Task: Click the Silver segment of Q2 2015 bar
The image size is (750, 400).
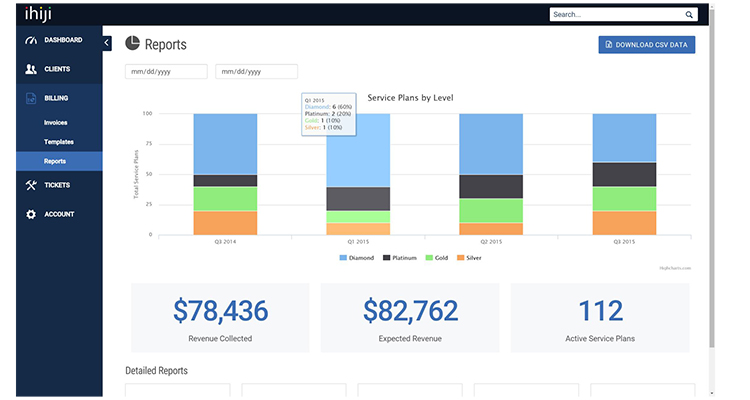Action: [491, 229]
